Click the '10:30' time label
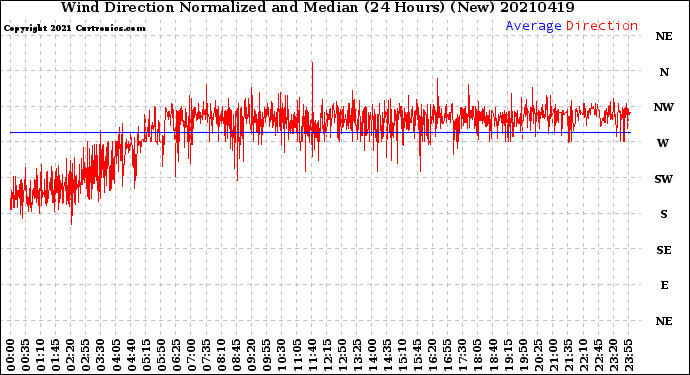Image resolution: width=690 pixels, height=375 pixels. [x=282, y=355]
